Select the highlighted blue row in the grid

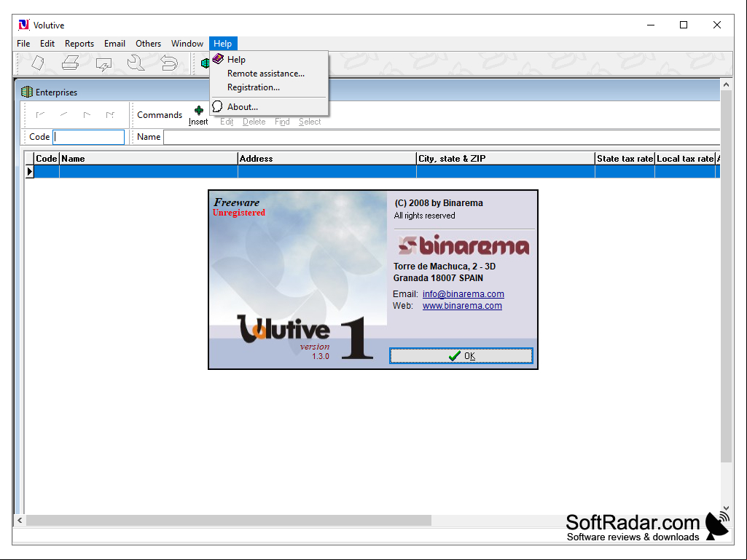point(377,171)
